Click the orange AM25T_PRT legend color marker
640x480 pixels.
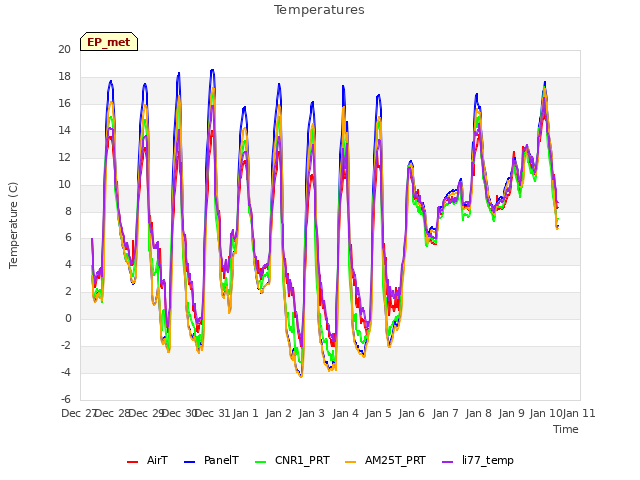coord(351,462)
